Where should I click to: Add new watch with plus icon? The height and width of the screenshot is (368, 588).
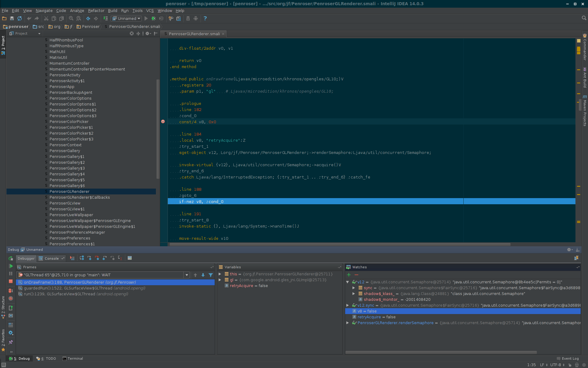pyautogui.click(x=349, y=275)
